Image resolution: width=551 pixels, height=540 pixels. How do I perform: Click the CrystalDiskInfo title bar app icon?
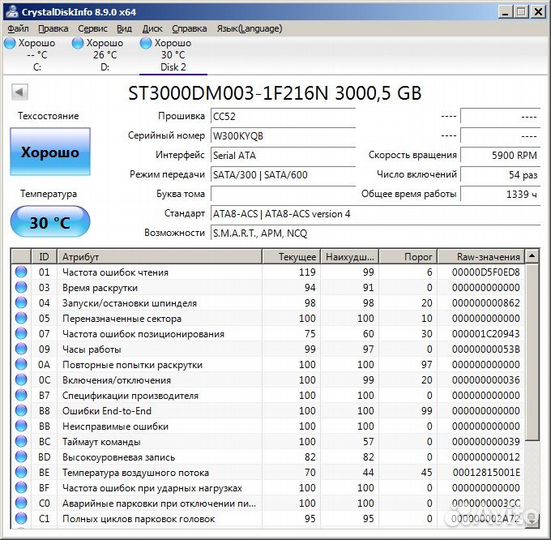(x=12, y=12)
